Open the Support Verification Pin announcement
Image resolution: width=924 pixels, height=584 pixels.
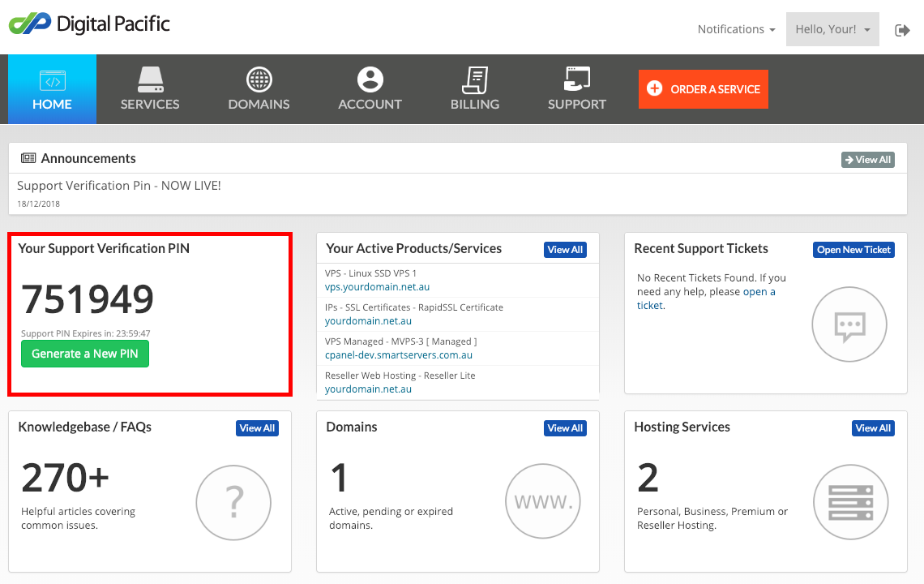click(x=119, y=186)
